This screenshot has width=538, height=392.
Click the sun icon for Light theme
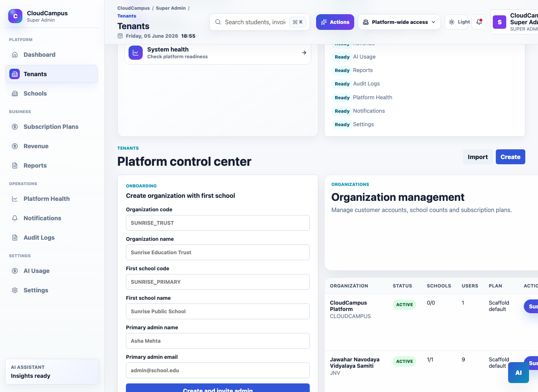pyautogui.click(x=452, y=22)
